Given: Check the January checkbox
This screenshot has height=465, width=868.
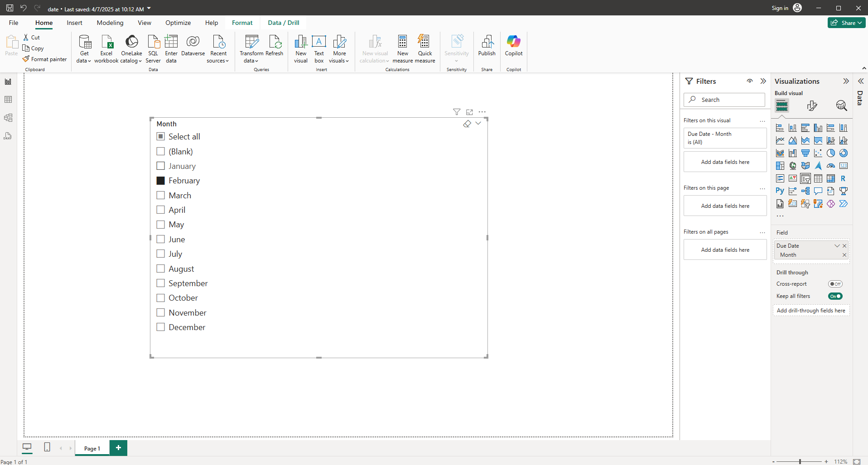Looking at the screenshot, I should pyautogui.click(x=160, y=166).
